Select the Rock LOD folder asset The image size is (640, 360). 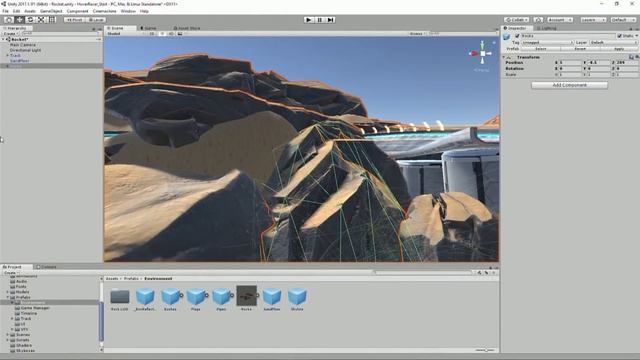point(120,299)
